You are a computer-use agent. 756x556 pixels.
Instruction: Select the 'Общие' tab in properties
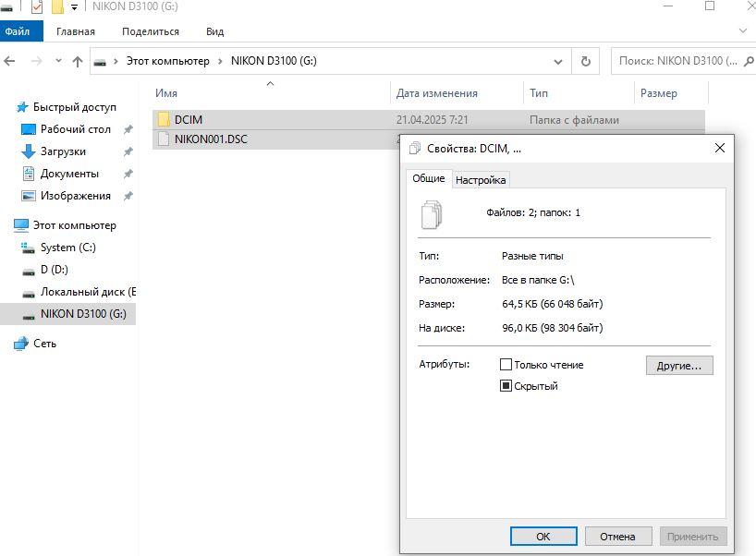click(x=429, y=178)
